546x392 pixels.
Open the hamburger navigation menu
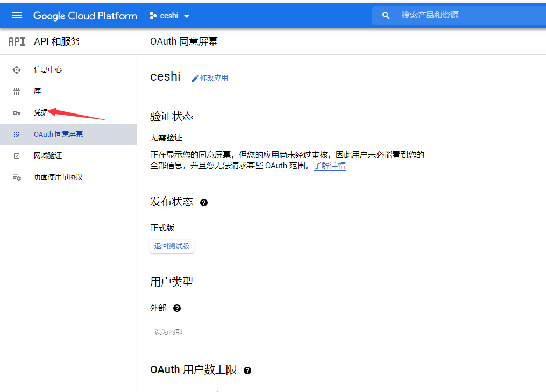[x=17, y=15]
